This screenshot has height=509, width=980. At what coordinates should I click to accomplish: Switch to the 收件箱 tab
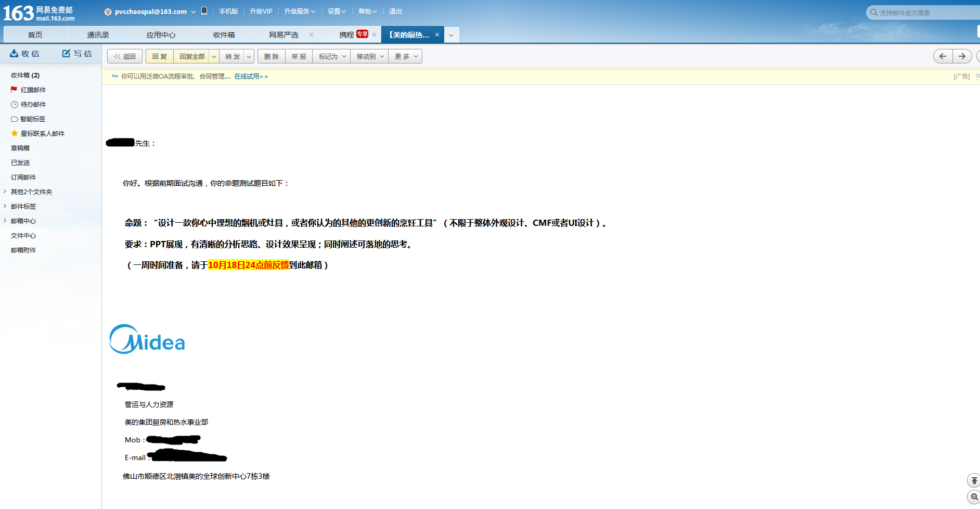click(224, 35)
